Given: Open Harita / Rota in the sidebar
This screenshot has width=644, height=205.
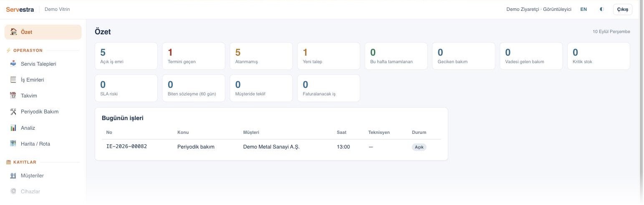Looking at the screenshot, I should 43,144.
